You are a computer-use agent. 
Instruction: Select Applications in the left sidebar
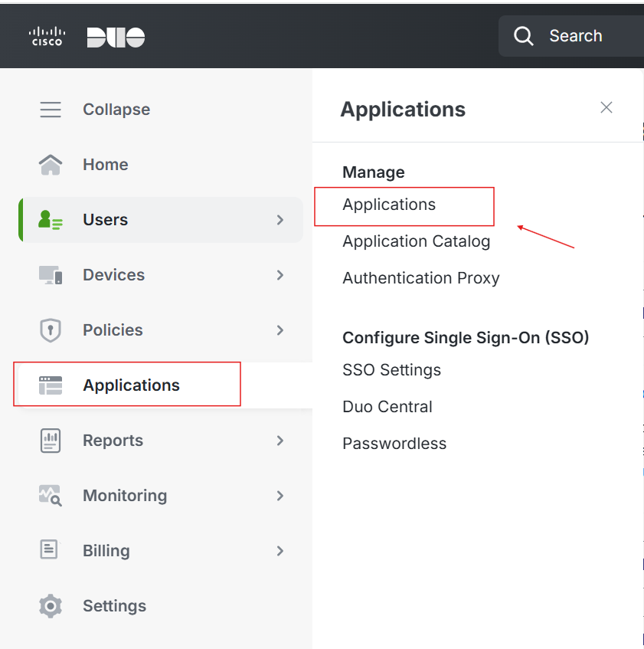click(131, 385)
